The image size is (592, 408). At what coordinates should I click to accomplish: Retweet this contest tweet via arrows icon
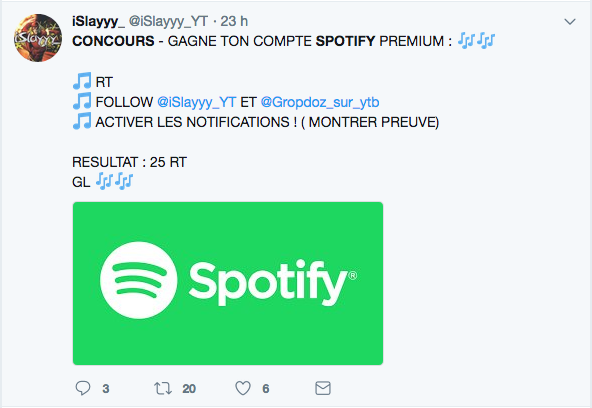(163, 388)
